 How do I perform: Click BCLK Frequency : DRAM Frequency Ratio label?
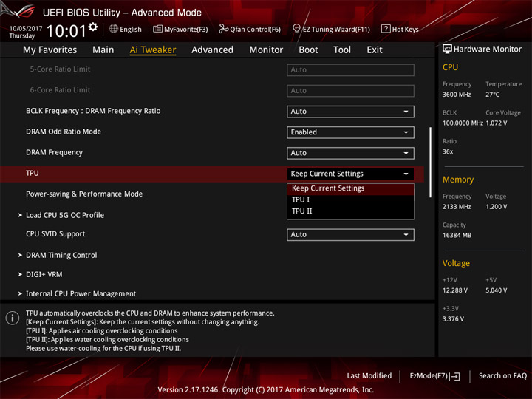(93, 111)
